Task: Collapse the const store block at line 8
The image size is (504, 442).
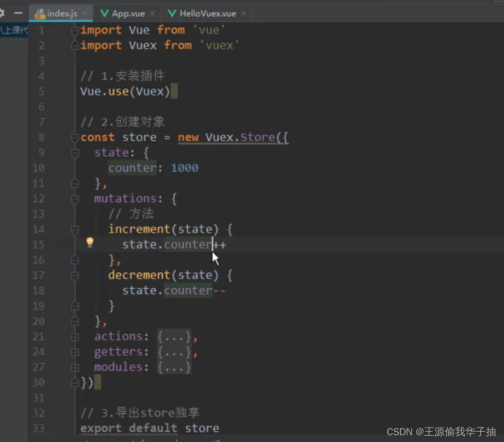Action: (75, 138)
